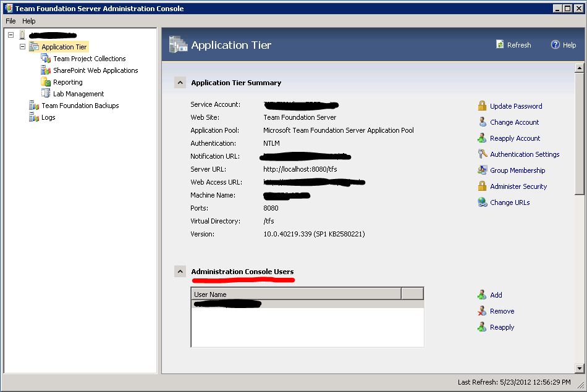Screen dimensions: 587x392
Task: Click Microsoft Team Foundation Server Application Pool text
Action: pyautogui.click(x=339, y=130)
